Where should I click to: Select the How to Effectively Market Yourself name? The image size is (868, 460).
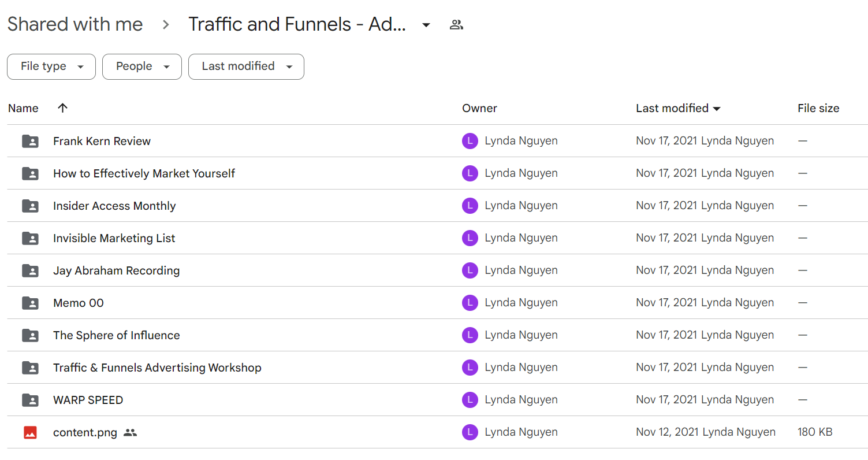[x=144, y=173]
